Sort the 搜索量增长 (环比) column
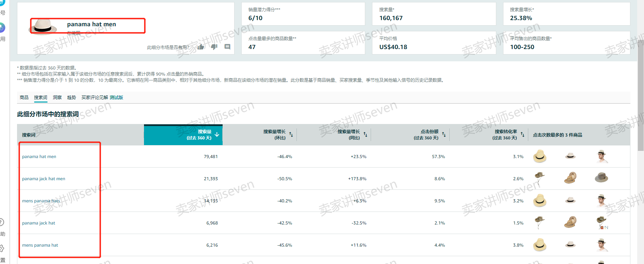The image size is (644, 264). (x=291, y=135)
